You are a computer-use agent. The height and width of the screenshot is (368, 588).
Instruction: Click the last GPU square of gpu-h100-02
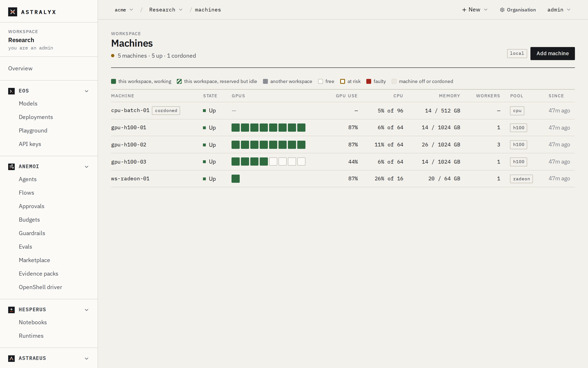coord(301,145)
